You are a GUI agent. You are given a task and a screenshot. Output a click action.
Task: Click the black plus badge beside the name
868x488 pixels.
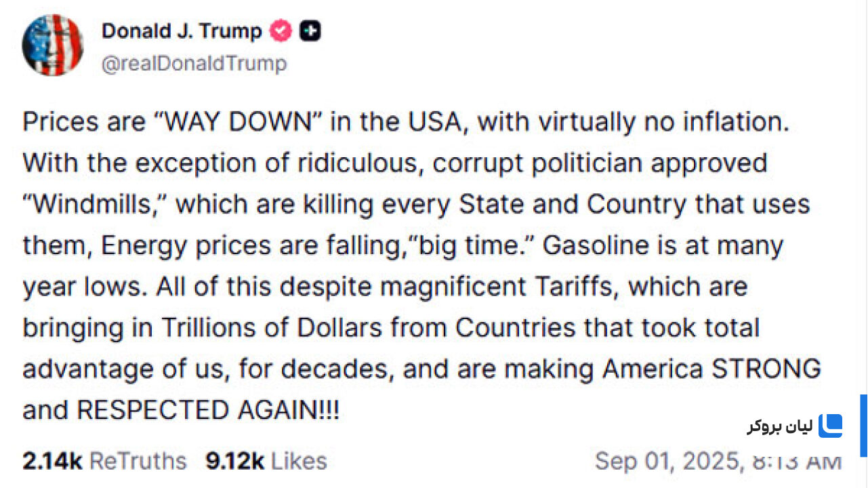pos(310,31)
